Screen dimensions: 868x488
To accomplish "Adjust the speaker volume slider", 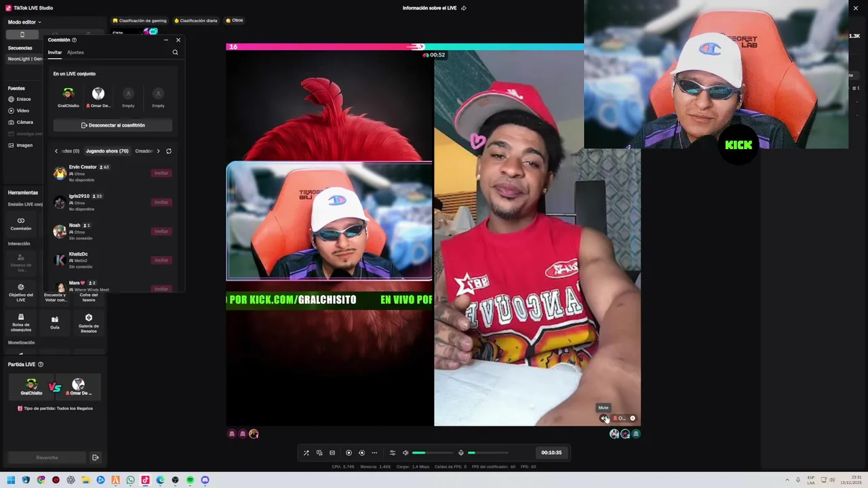I will [432, 453].
